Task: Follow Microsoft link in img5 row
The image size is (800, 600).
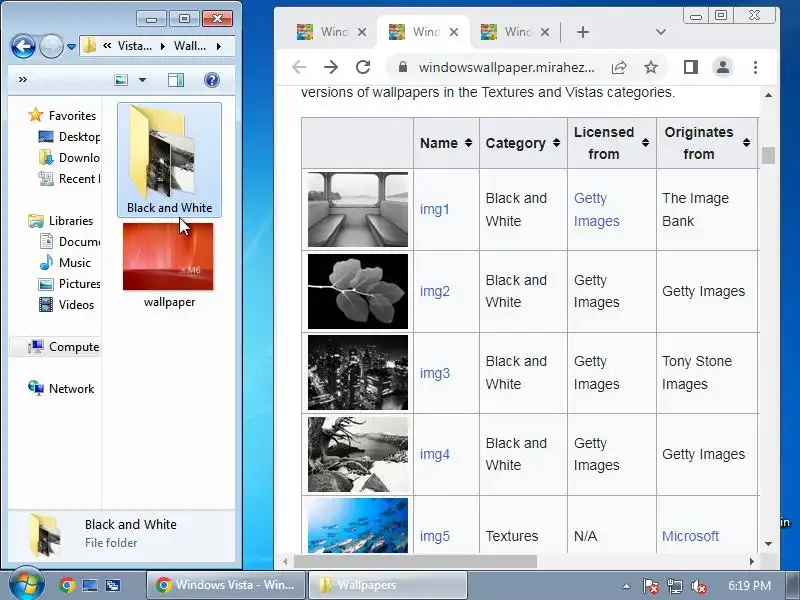Action: pos(690,536)
